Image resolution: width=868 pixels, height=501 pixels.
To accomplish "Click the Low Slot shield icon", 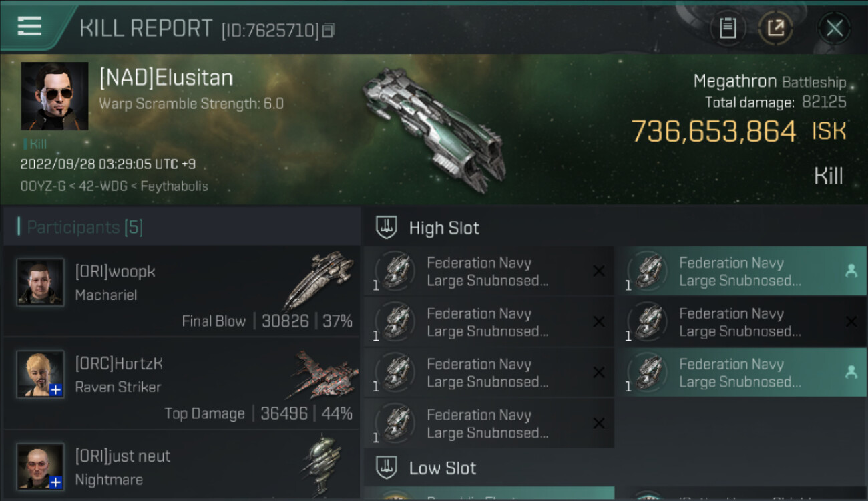I will point(387,468).
